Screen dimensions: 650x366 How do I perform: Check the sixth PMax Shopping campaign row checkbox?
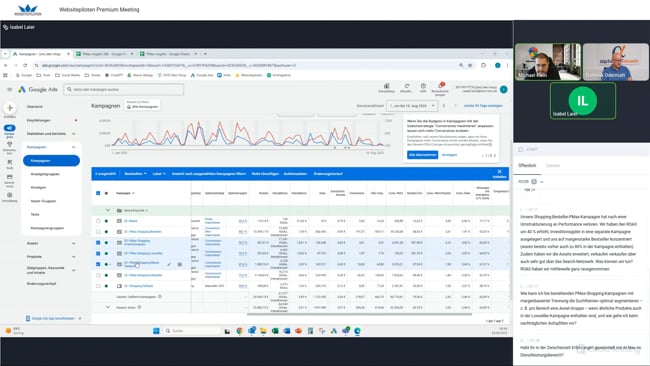tap(98, 275)
